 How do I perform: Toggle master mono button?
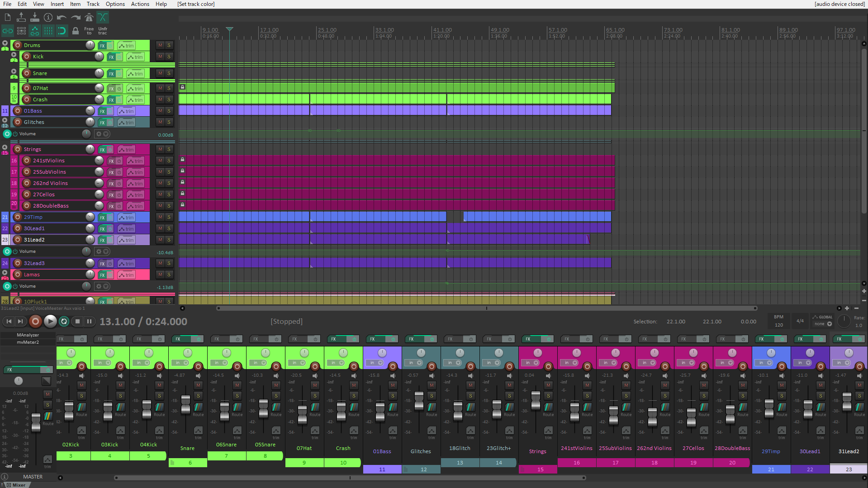pyautogui.click(x=46, y=381)
